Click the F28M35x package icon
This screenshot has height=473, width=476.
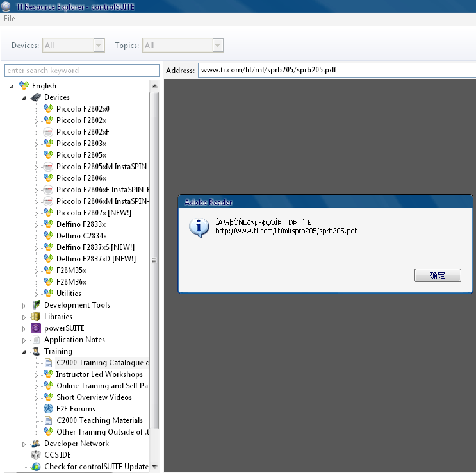[x=48, y=270]
